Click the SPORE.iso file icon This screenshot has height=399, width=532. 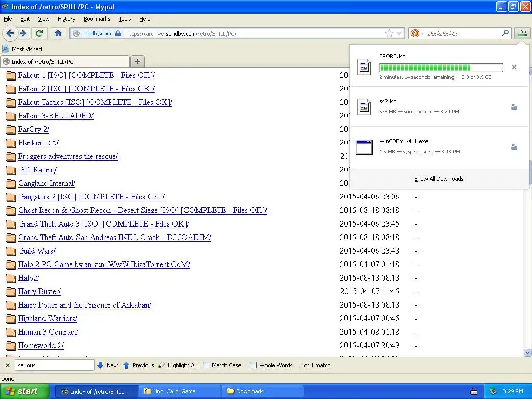pos(364,67)
